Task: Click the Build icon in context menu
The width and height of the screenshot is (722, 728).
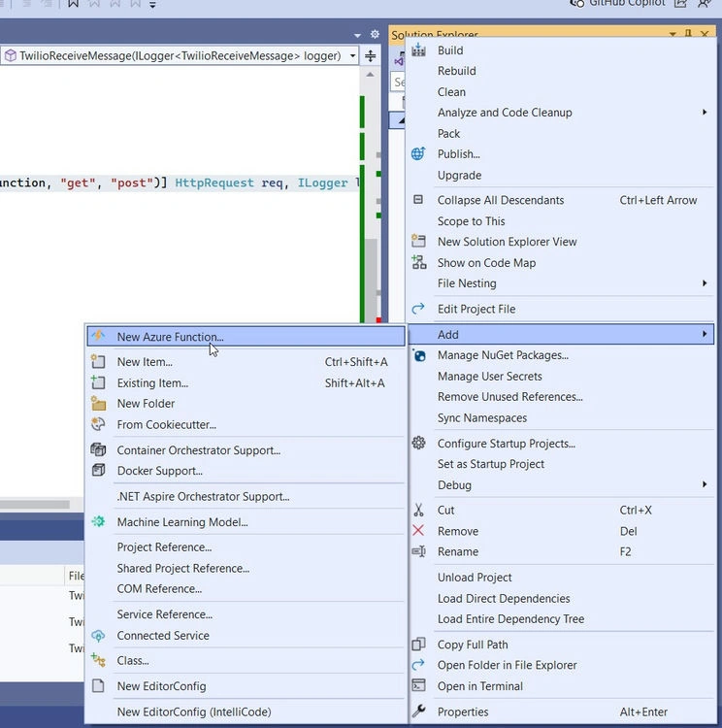Action: (x=418, y=50)
